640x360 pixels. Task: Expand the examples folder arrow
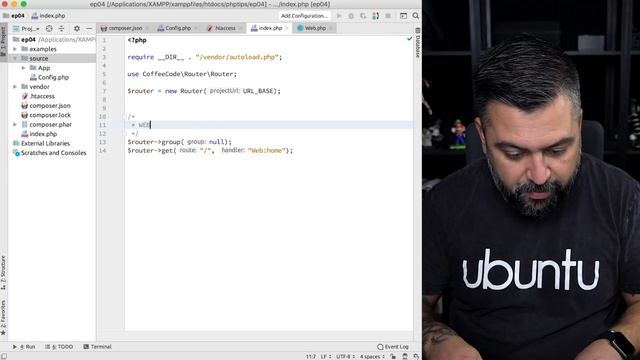(x=16, y=49)
